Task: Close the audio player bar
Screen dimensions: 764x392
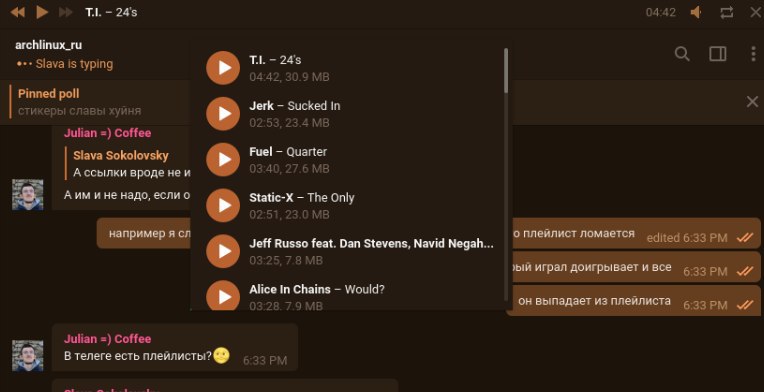Action: click(756, 12)
